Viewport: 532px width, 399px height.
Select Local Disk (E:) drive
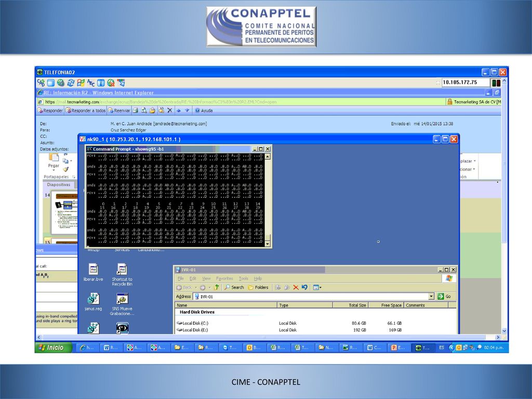(192, 330)
